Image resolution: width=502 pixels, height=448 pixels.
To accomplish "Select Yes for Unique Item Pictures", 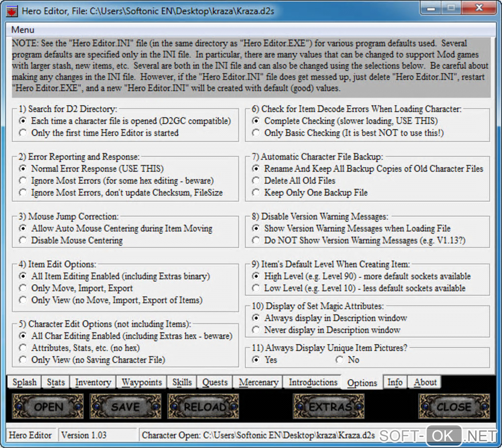I will point(264,359).
